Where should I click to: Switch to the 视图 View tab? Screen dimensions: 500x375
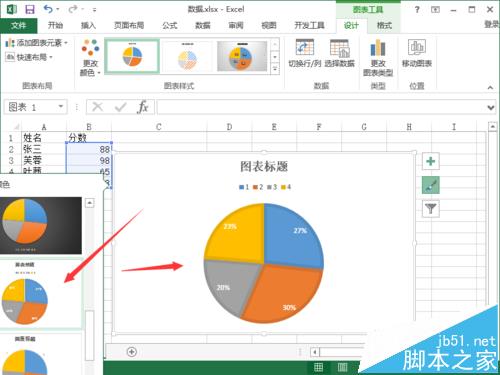[269, 25]
